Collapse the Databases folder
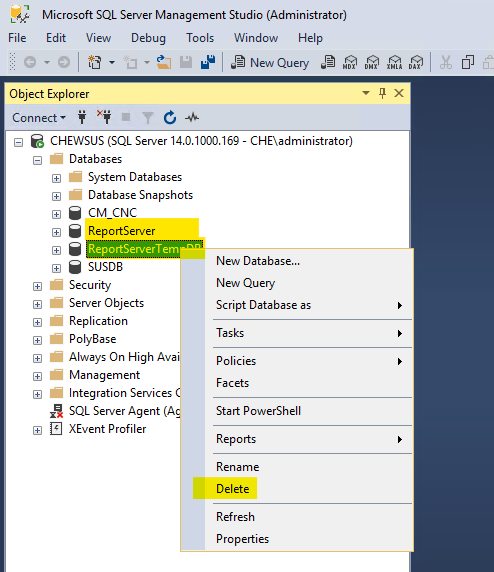Image resolution: width=494 pixels, height=572 pixels. pyautogui.click(x=37, y=160)
